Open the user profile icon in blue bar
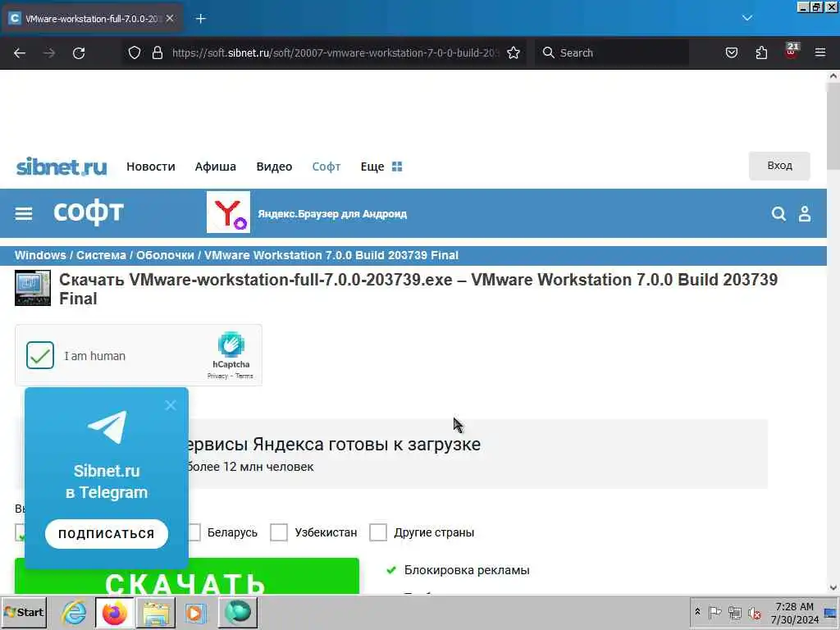This screenshot has width=840, height=630. click(x=805, y=214)
